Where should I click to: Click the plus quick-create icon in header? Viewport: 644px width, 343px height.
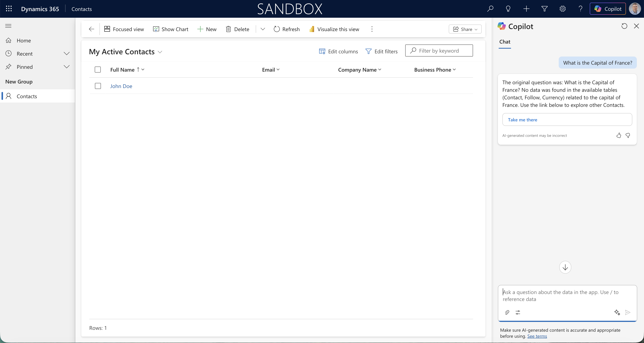(526, 9)
